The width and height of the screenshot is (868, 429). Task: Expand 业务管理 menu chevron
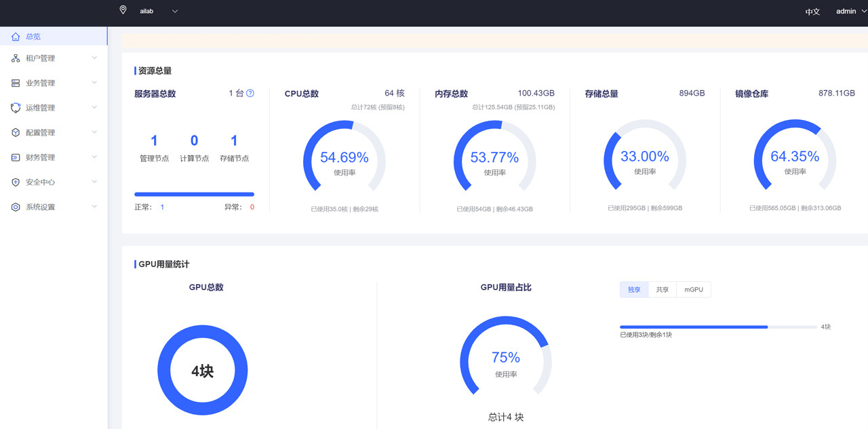pyautogui.click(x=94, y=83)
